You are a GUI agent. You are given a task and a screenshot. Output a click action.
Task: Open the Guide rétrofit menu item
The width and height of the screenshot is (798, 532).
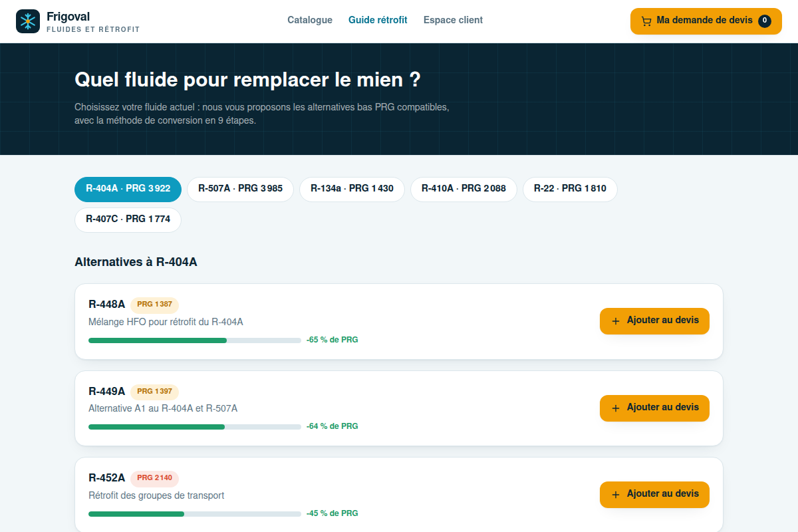(x=378, y=20)
